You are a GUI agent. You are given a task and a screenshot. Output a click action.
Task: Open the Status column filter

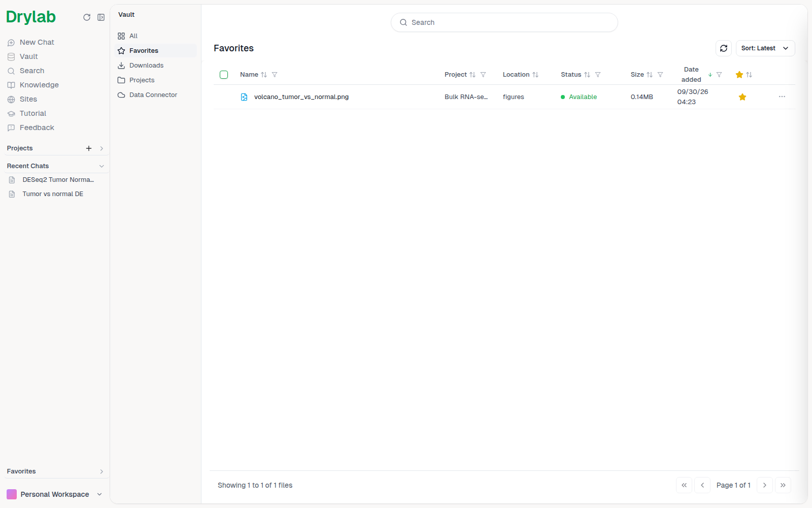pyautogui.click(x=598, y=75)
